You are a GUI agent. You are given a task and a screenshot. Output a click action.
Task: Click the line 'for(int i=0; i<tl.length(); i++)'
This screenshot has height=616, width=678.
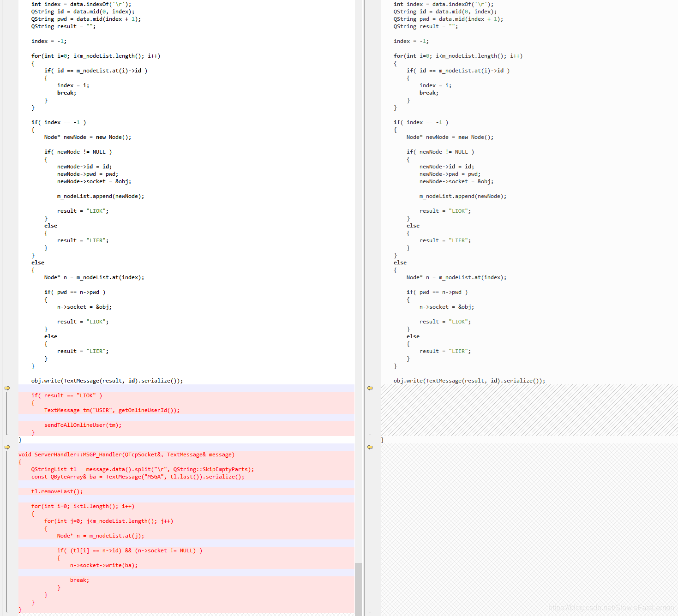(83, 506)
